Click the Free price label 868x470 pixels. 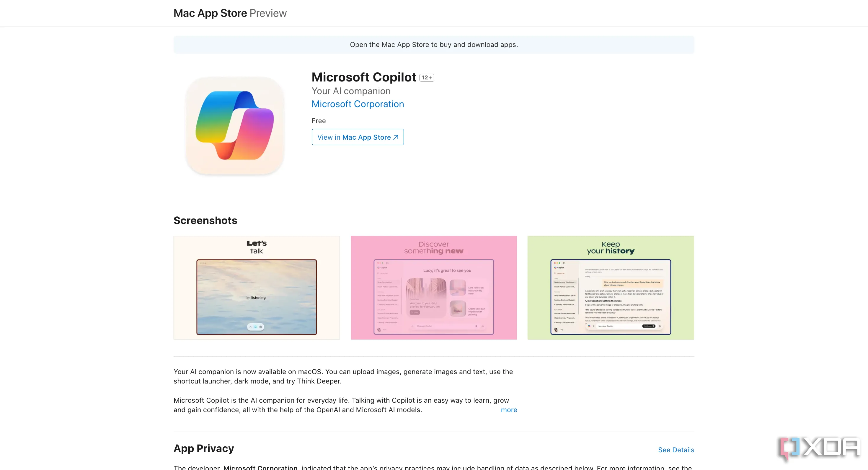(319, 121)
